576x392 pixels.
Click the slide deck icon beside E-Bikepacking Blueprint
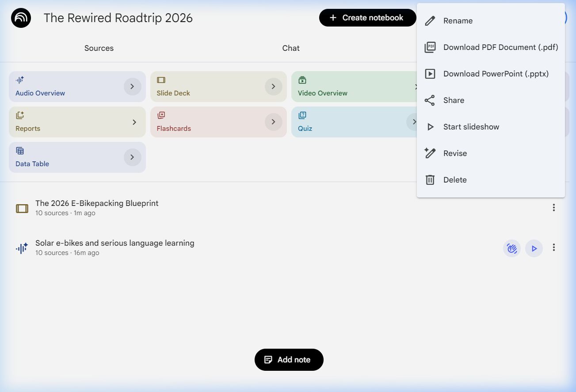(22, 209)
